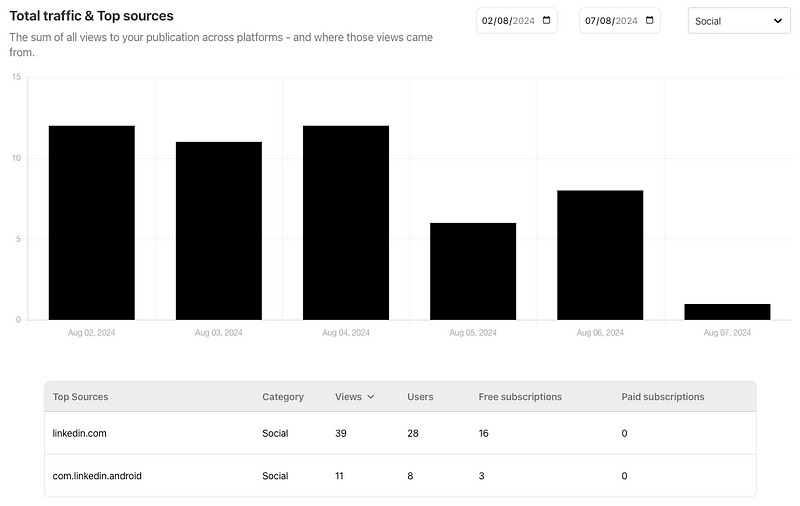Click the Aug 04, 2024 bar

coord(346,223)
